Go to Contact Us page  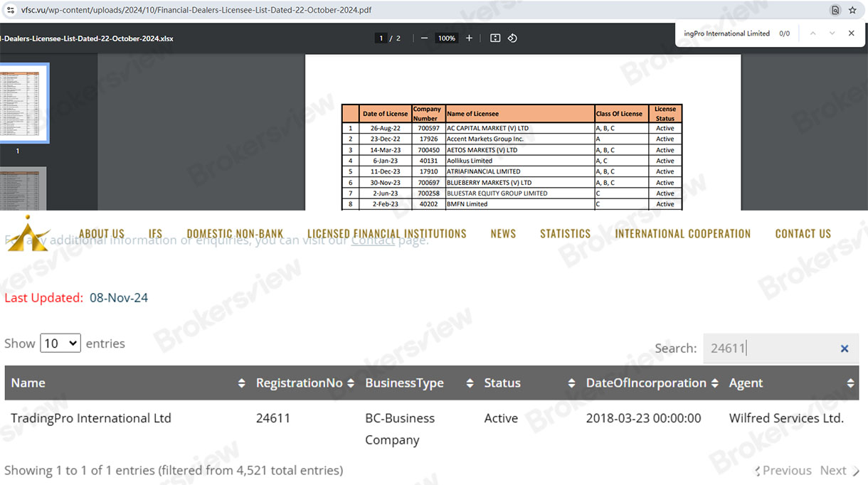[803, 233]
